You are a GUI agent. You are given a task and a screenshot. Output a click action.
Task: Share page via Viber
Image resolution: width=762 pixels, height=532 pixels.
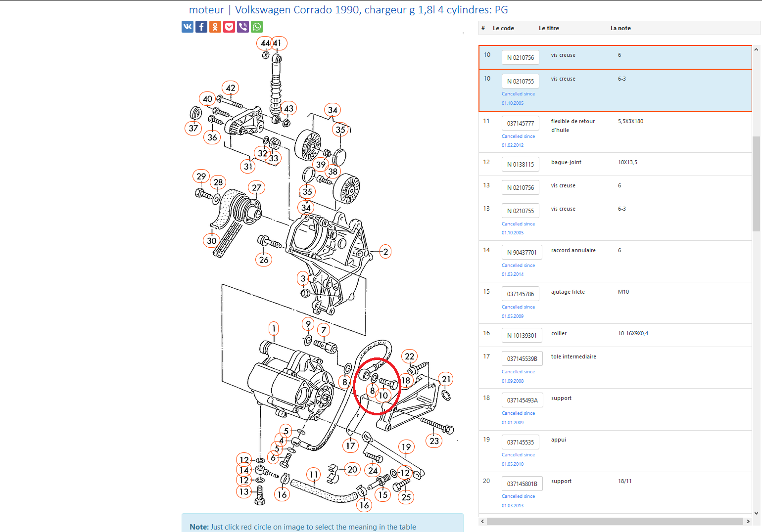point(243,27)
